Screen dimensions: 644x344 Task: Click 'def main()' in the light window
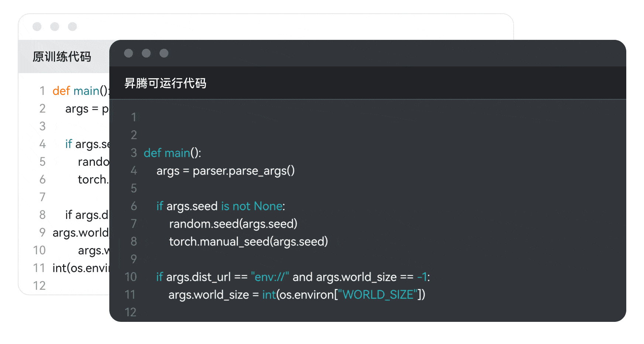[x=81, y=91]
